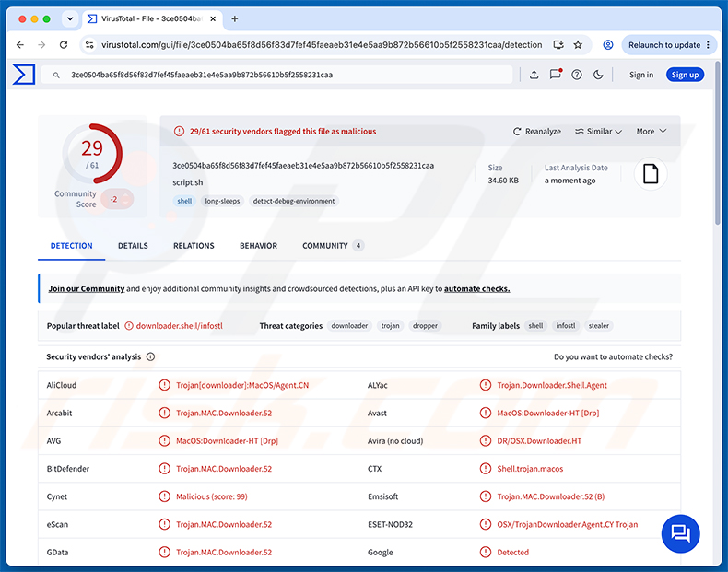Close the VirusTotal browser tab
728x572 pixels.
coord(213,19)
